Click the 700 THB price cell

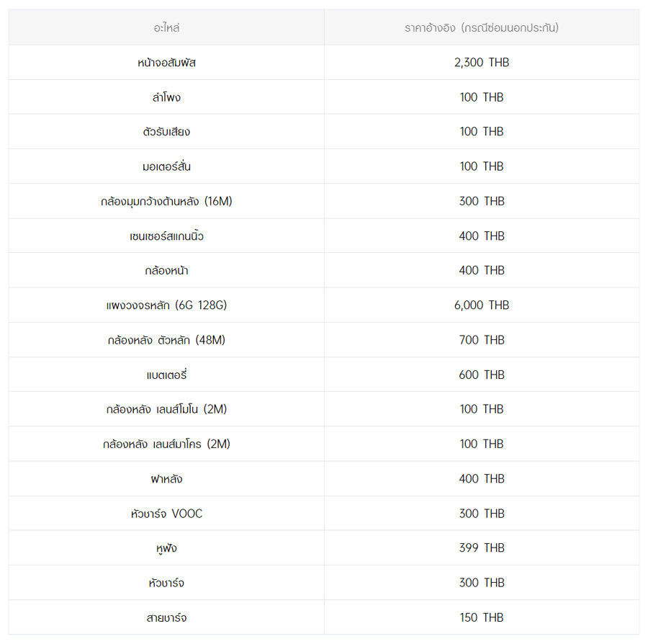point(481,340)
